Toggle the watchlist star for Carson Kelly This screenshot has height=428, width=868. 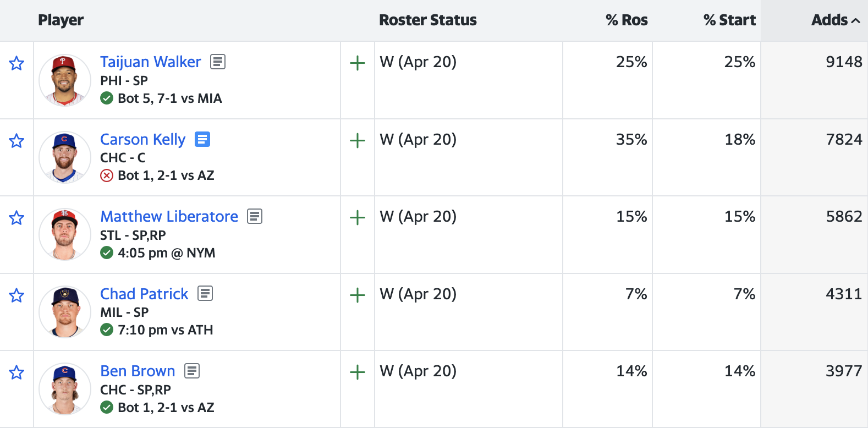pyautogui.click(x=17, y=141)
